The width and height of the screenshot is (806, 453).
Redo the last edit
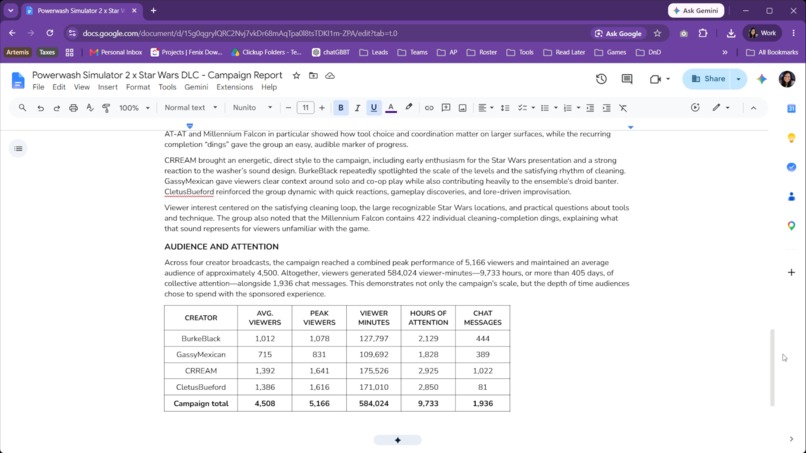(x=57, y=108)
